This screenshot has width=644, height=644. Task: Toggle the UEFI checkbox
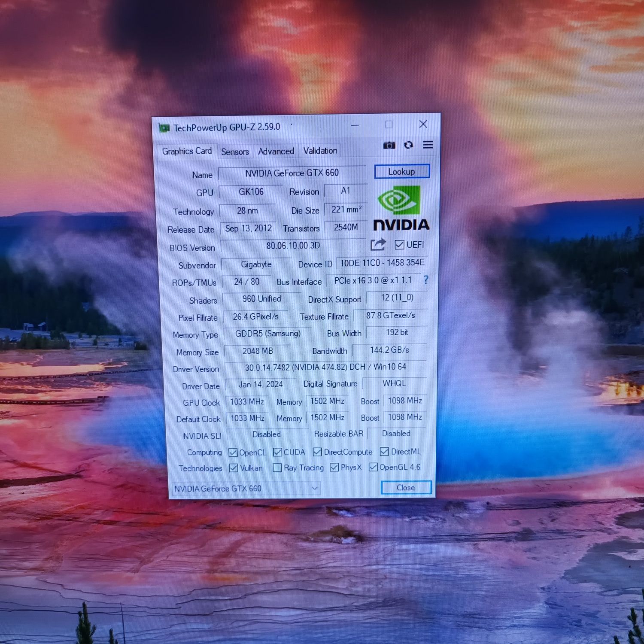click(399, 245)
